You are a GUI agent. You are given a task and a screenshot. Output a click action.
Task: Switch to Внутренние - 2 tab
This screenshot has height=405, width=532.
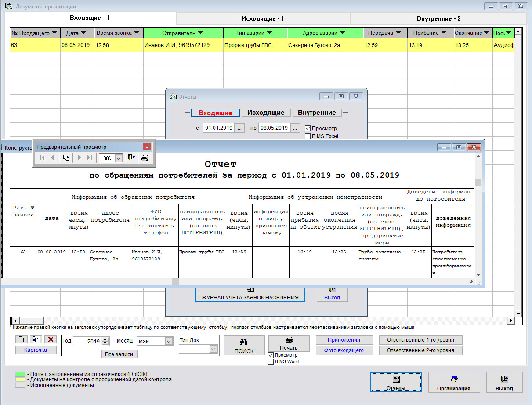click(438, 18)
